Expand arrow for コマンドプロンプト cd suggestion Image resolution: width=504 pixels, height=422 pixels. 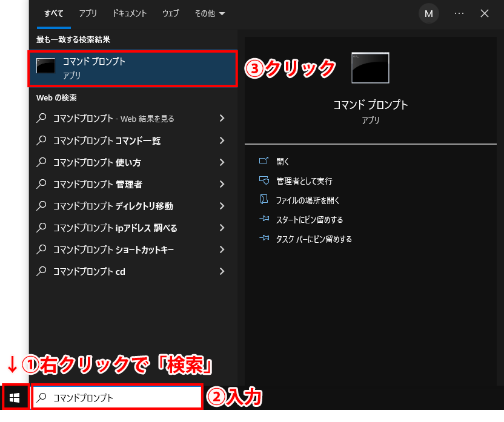pos(222,271)
